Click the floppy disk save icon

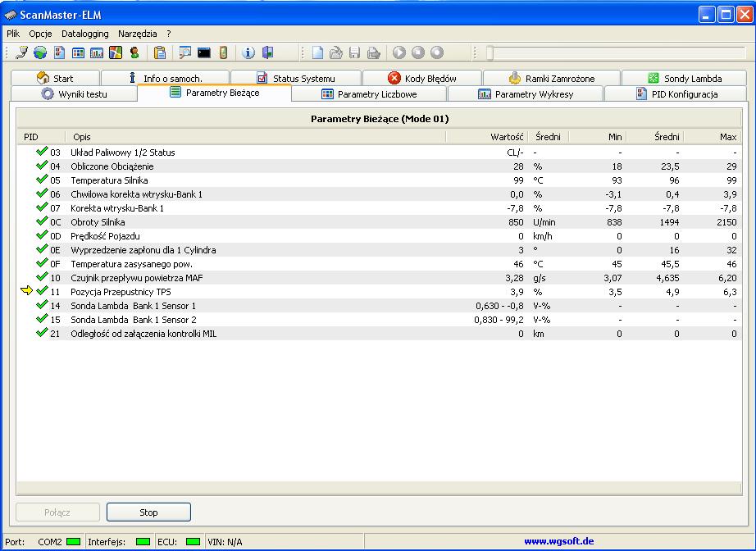pos(355,52)
